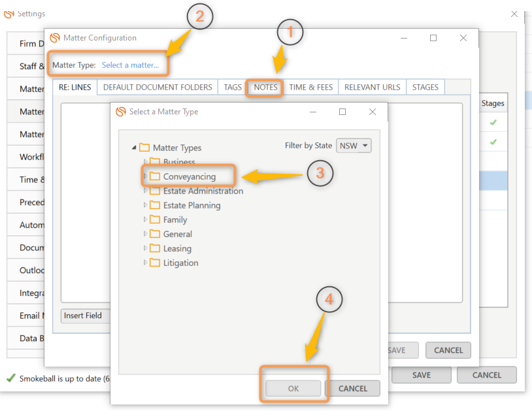Select the Litigation matter type
Viewport: 532px width, 411px height.
tap(180, 263)
